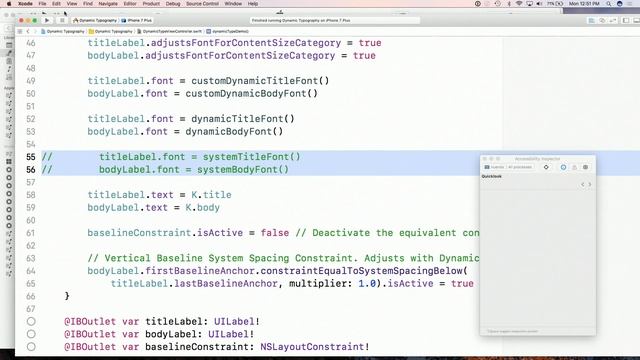Select the Inspection tab in Accessibility Inspector

563,167
